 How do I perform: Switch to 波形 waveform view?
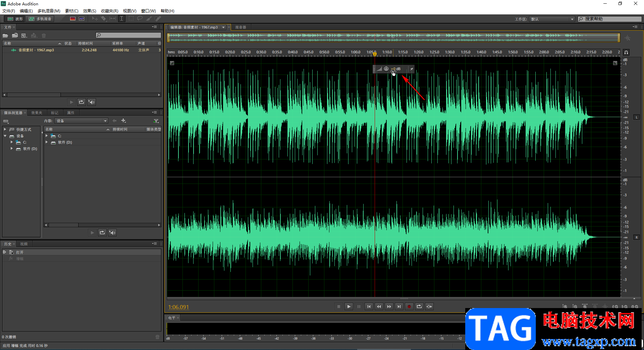coord(15,19)
